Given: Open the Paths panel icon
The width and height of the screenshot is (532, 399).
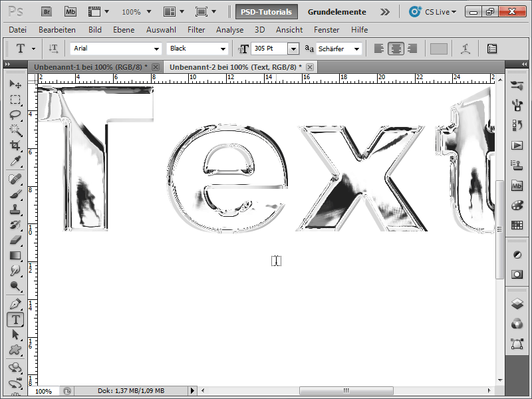Looking at the screenshot, I should click(x=517, y=344).
